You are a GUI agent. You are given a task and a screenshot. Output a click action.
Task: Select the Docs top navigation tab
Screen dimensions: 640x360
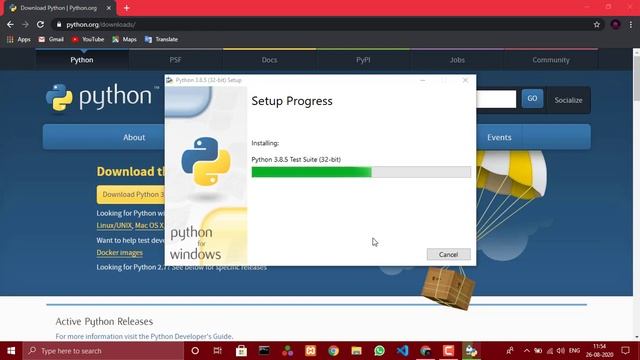click(269, 60)
